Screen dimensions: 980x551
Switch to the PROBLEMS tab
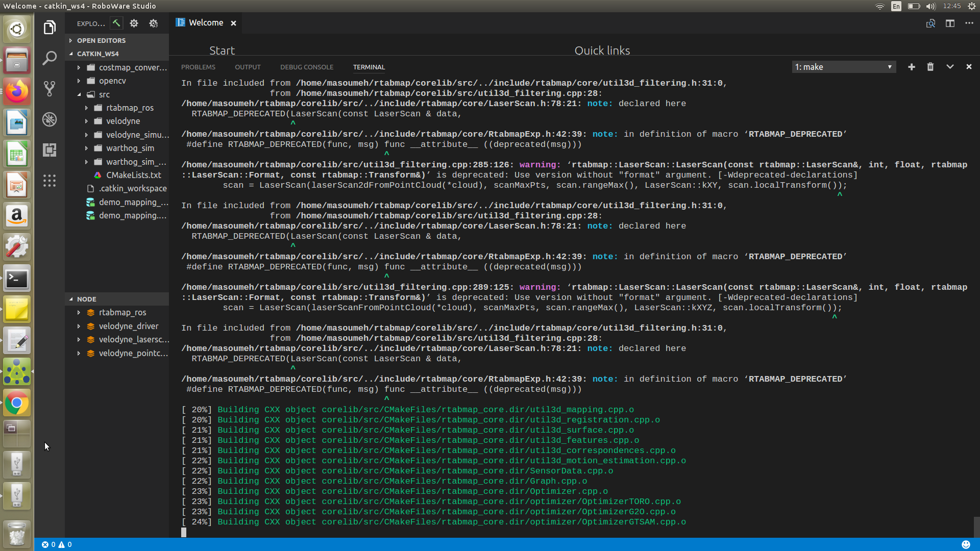[198, 67]
